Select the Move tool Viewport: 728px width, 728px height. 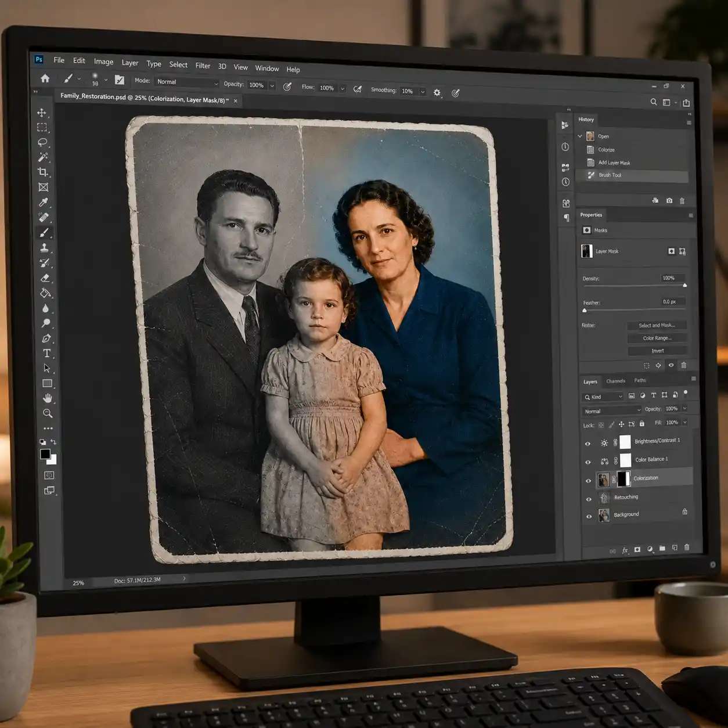42,113
